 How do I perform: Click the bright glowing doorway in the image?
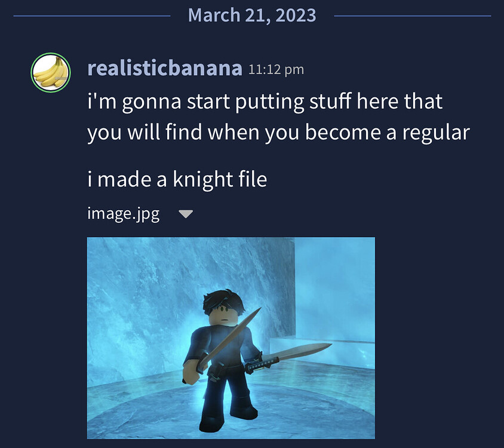click(334, 290)
